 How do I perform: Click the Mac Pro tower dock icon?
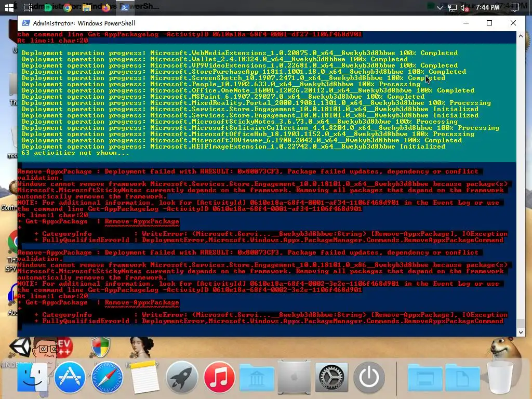tap(294, 377)
